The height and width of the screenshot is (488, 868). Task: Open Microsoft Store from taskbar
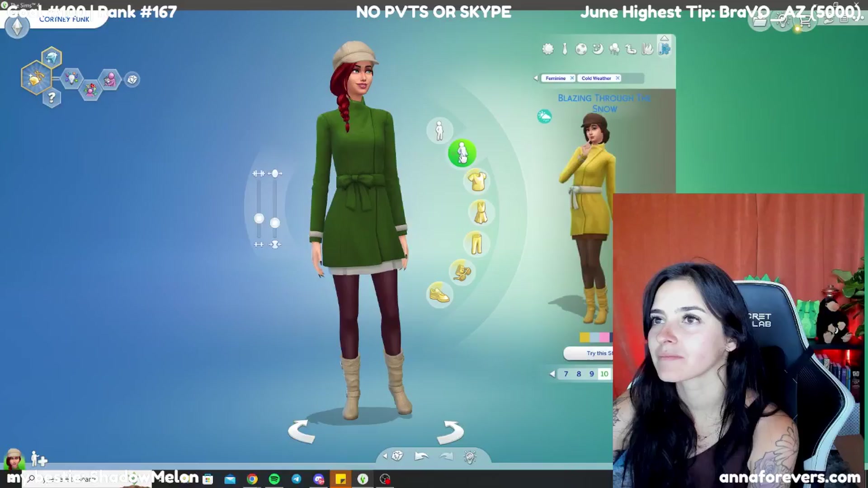click(x=208, y=479)
